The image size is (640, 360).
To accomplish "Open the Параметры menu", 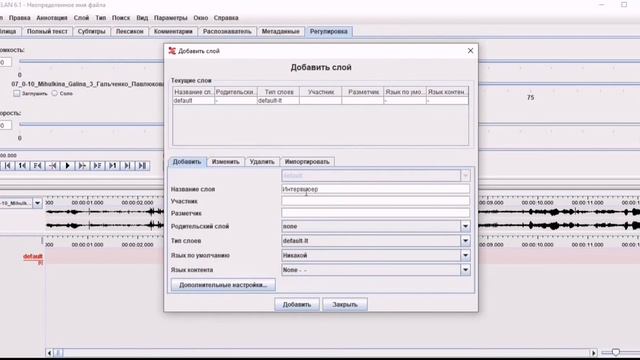I will pyautogui.click(x=171, y=18).
